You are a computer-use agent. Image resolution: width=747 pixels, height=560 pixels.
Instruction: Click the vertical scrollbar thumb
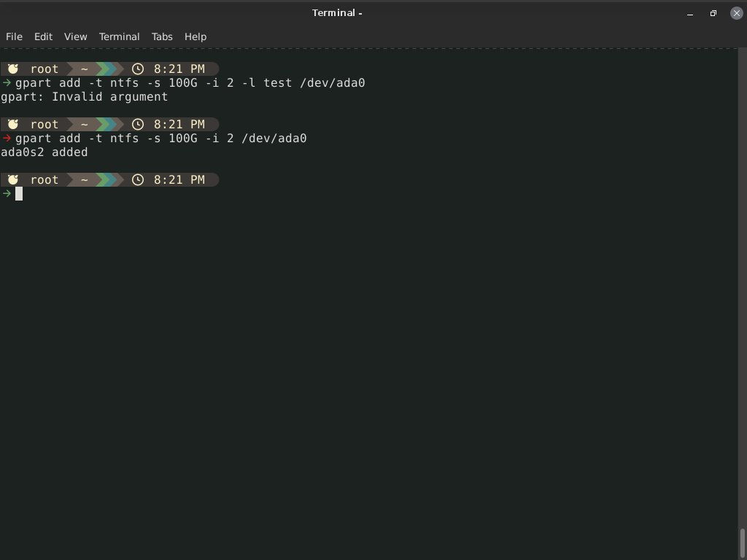tap(743, 542)
